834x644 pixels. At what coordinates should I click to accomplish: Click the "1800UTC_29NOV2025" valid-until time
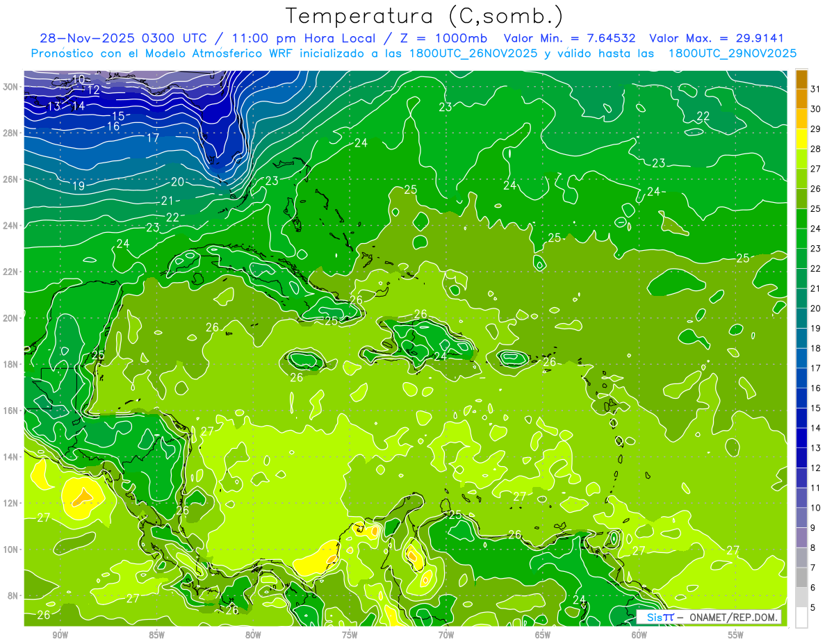[x=733, y=53]
